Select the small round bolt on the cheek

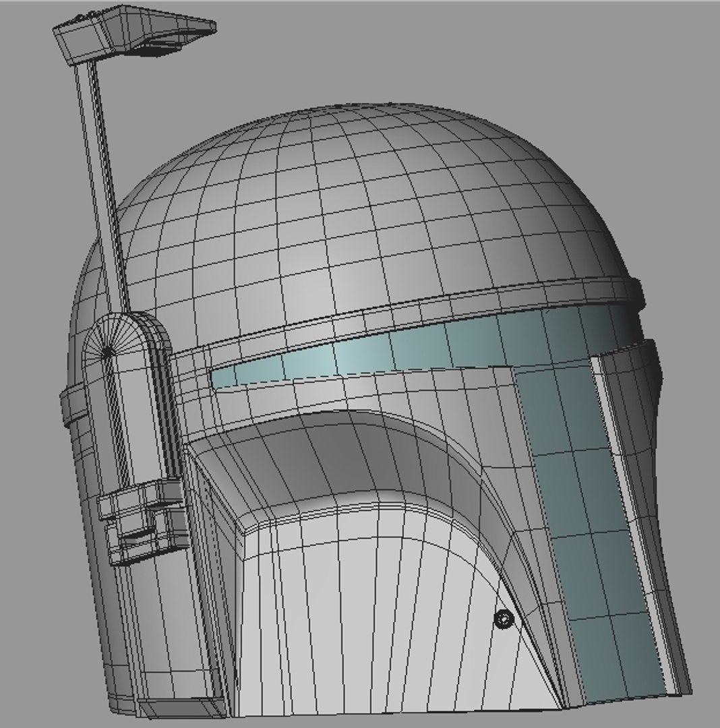[x=504, y=619]
